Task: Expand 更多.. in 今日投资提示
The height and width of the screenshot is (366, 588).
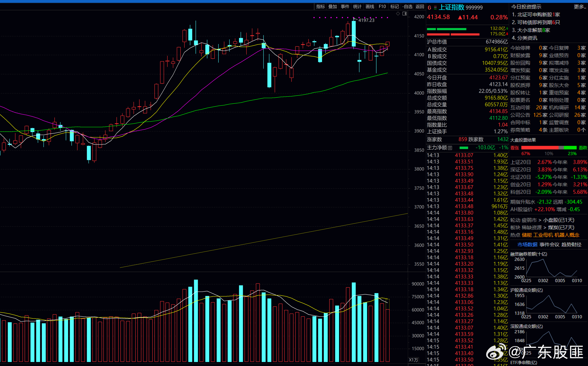Action: pos(580,7)
